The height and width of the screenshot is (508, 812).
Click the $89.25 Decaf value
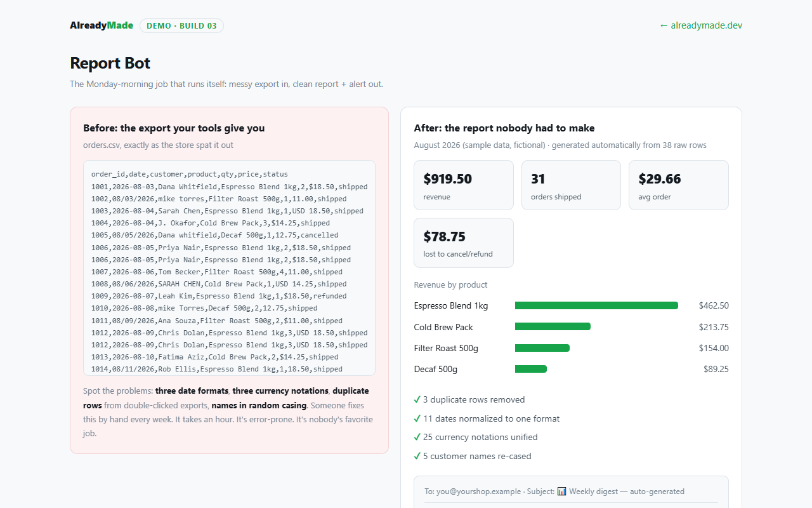coord(716,369)
